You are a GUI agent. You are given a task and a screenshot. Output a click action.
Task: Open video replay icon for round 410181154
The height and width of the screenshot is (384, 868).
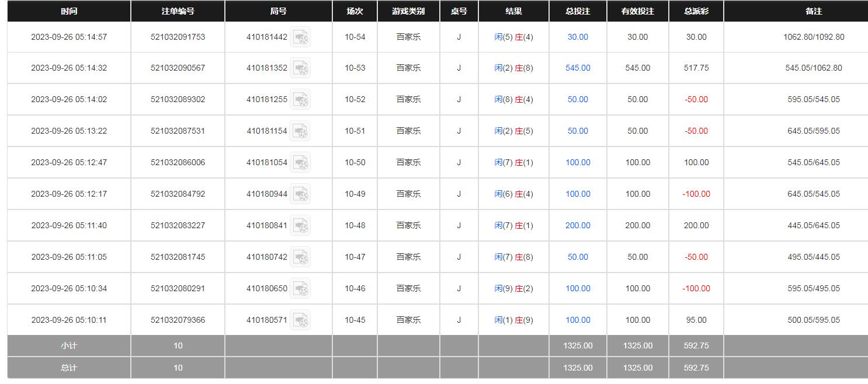[300, 131]
